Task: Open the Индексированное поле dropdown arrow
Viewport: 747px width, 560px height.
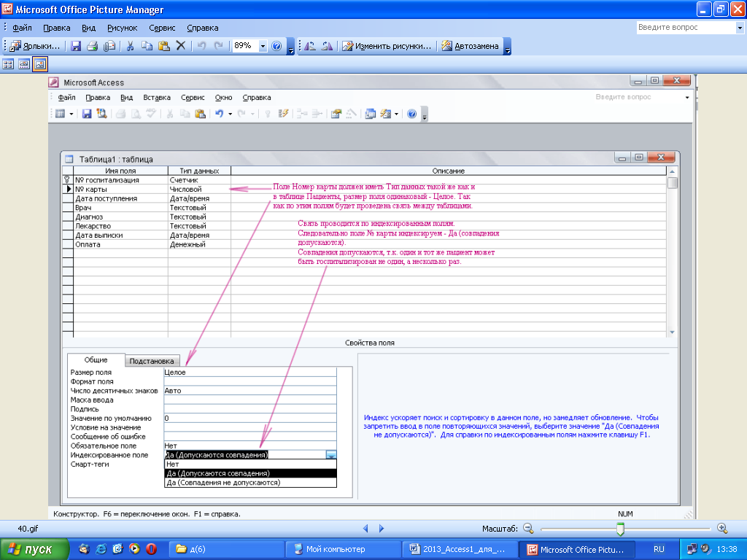Action: pyautogui.click(x=332, y=455)
